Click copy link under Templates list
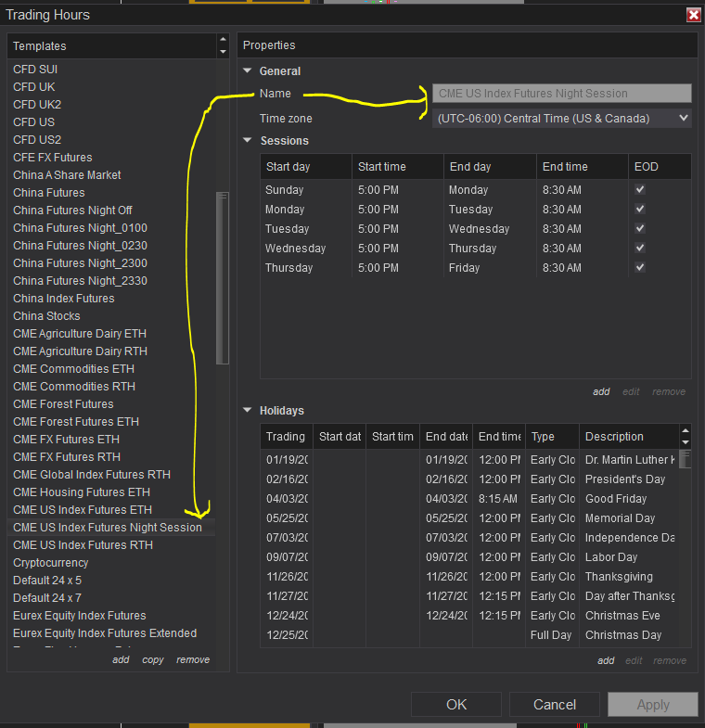 [x=153, y=659]
